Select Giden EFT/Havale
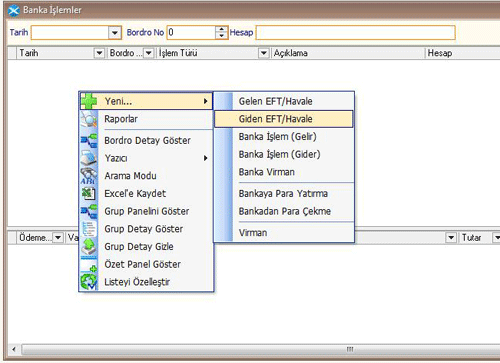 (284, 119)
